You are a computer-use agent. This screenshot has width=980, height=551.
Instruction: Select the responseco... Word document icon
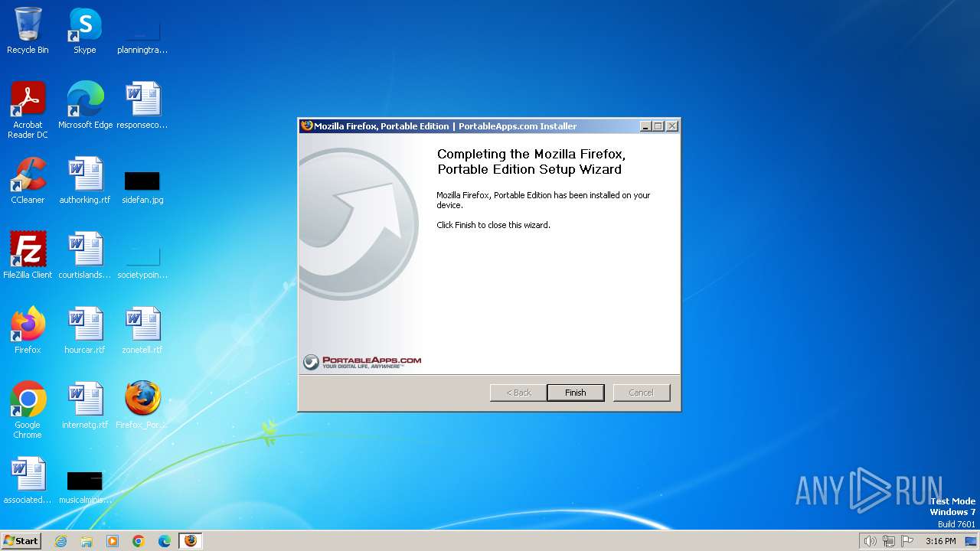[x=142, y=106]
